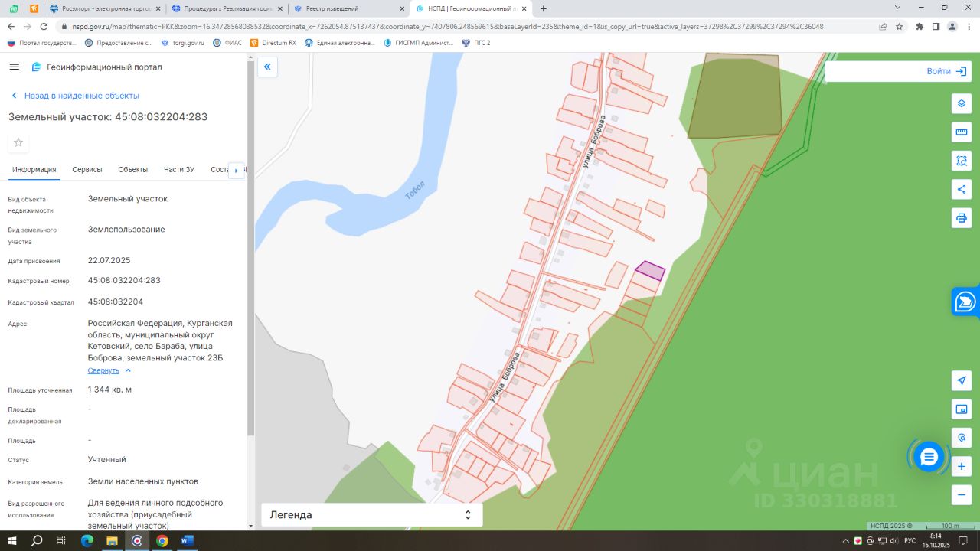Zoom out with the minus button
This screenshot has height=551, width=980.
click(x=962, y=495)
